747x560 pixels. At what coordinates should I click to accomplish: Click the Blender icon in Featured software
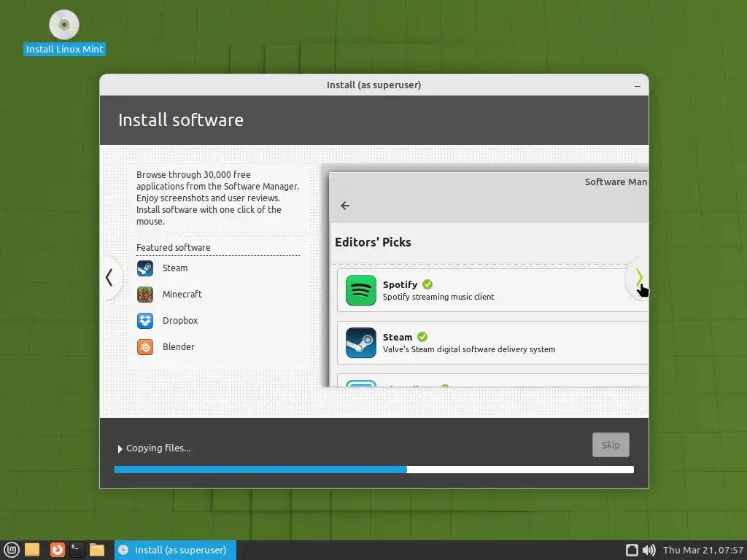(x=145, y=346)
